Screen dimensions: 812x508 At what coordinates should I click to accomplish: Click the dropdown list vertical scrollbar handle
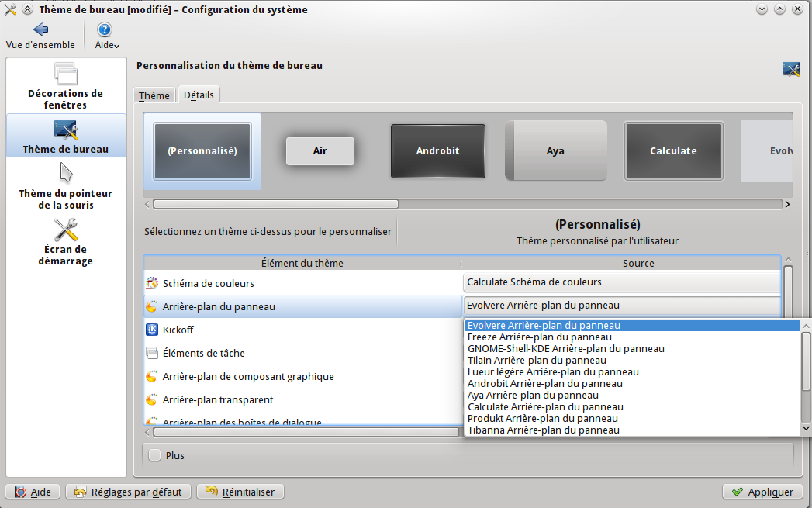pos(806,361)
